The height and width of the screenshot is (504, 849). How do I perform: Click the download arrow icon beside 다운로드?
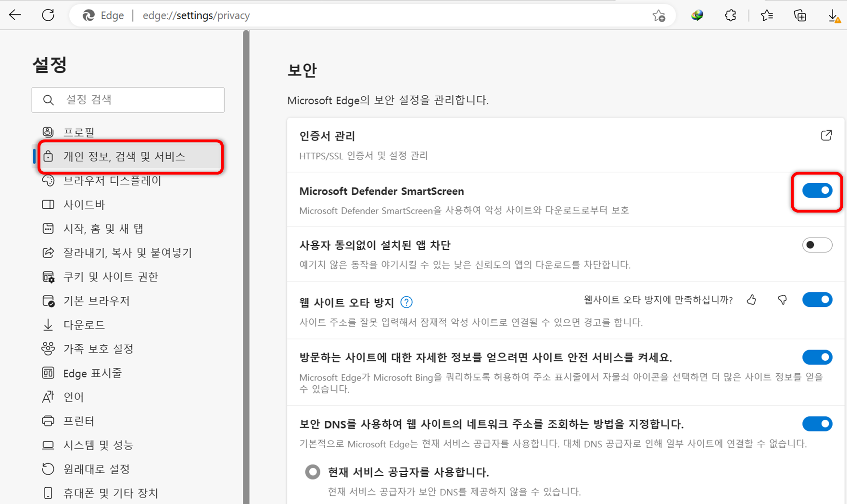48,325
